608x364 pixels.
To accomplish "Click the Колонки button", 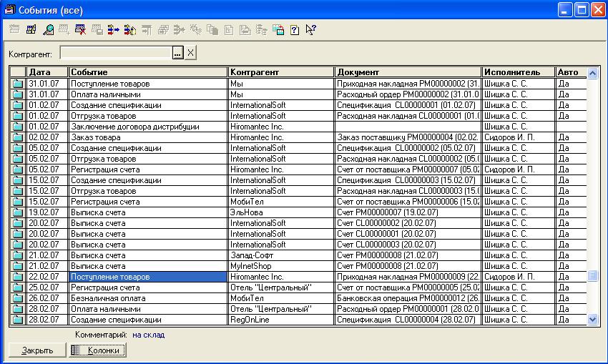I will pos(98,350).
